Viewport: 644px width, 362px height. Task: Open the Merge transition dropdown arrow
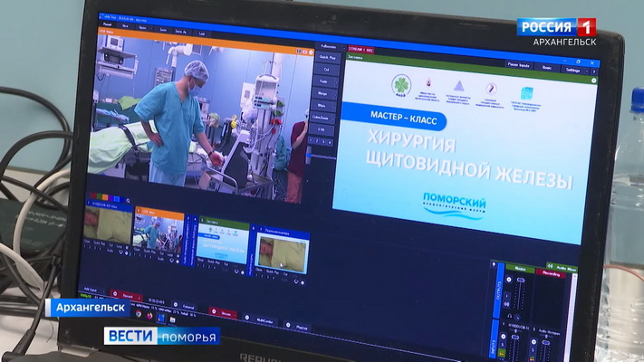pos(335,92)
